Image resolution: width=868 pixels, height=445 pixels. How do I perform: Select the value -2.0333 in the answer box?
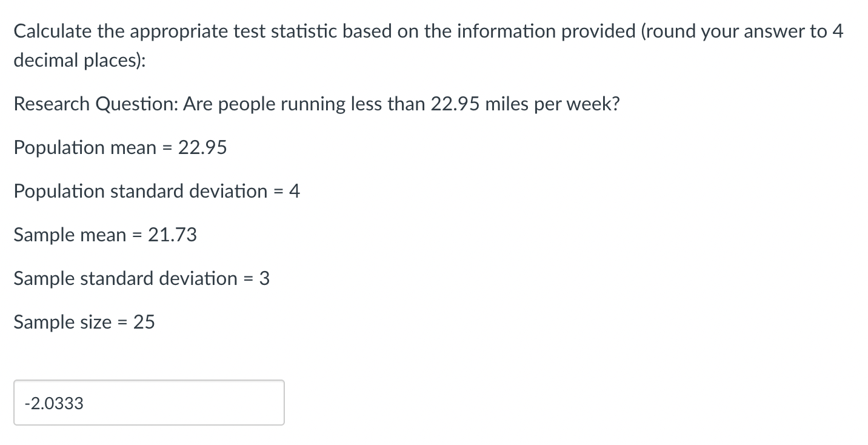tap(53, 403)
